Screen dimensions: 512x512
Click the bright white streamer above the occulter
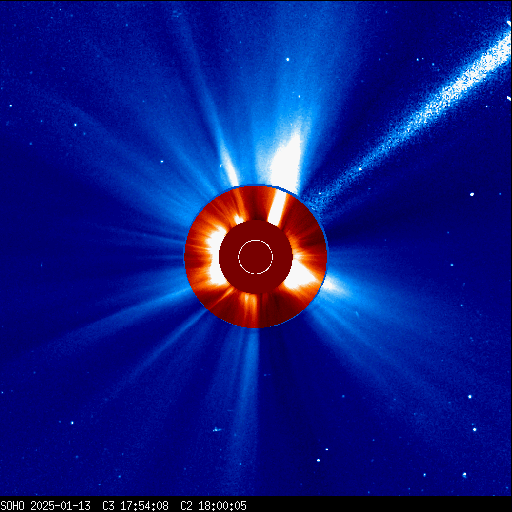click(286, 160)
